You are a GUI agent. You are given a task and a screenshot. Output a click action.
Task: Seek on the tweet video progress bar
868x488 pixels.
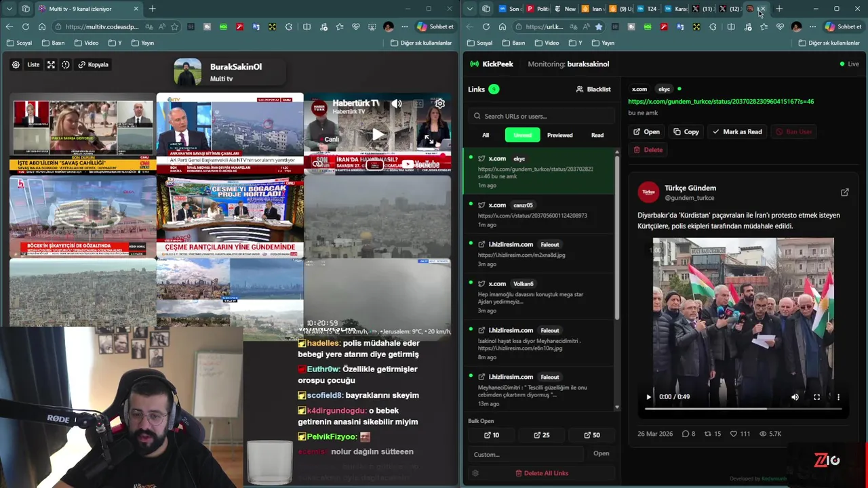click(x=743, y=409)
